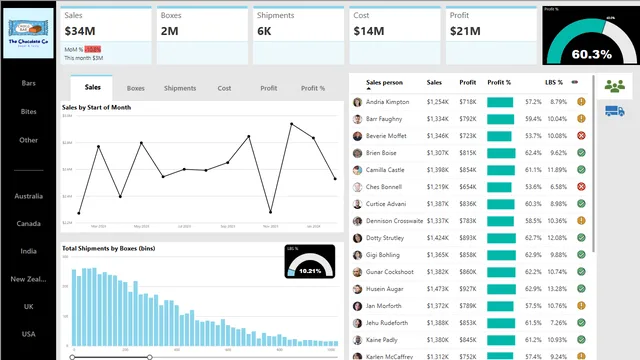Filter by UK
This screenshot has height=360, width=640.
28,307
